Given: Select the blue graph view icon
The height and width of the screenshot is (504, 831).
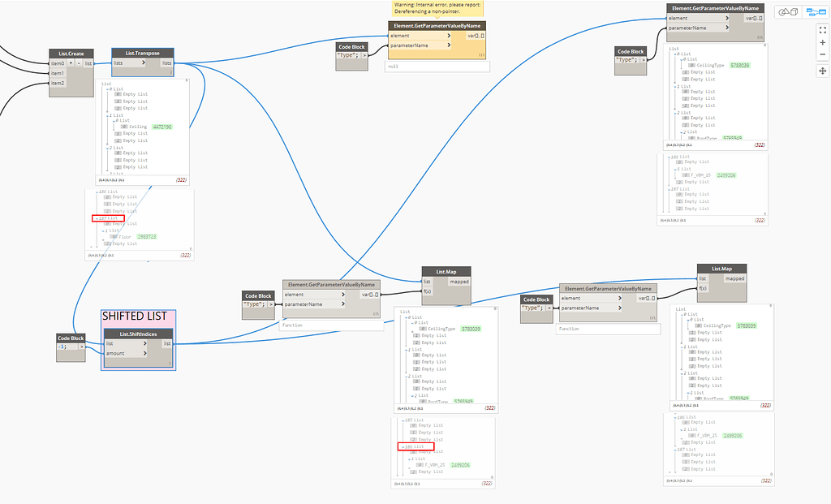Looking at the screenshot, I should point(816,12).
